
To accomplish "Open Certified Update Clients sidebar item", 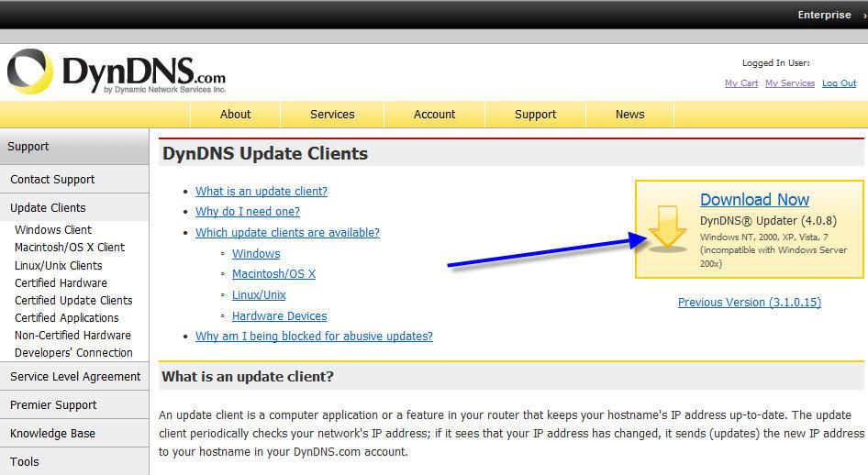I will click(73, 301).
